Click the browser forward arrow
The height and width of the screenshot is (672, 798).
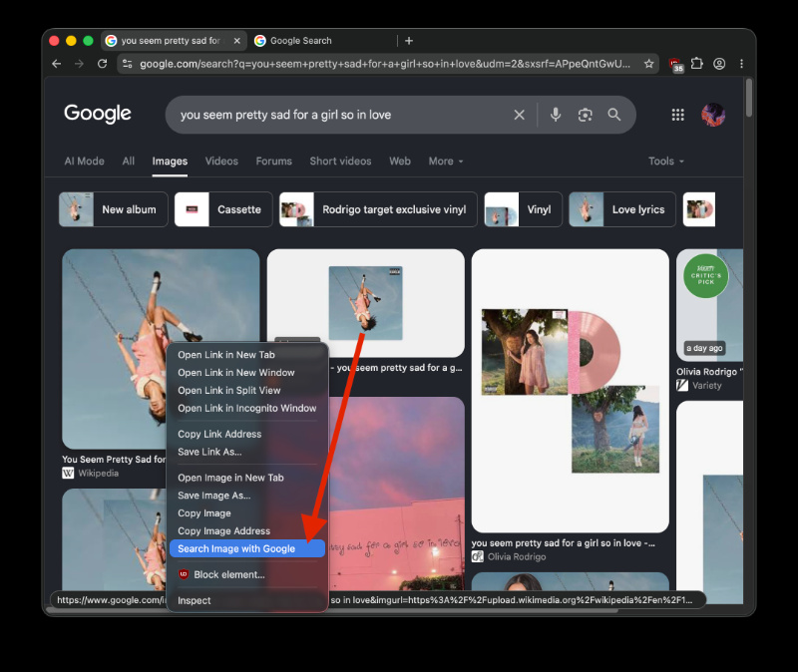coord(79,64)
